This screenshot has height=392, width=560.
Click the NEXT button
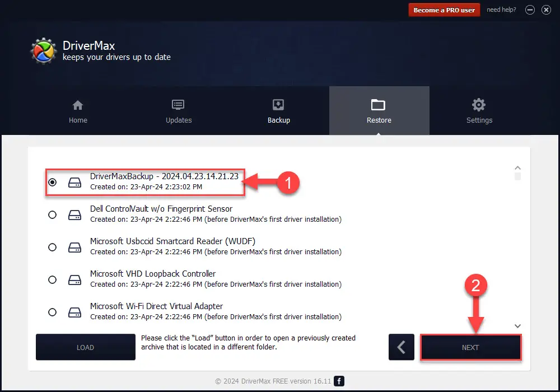(471, 347)
